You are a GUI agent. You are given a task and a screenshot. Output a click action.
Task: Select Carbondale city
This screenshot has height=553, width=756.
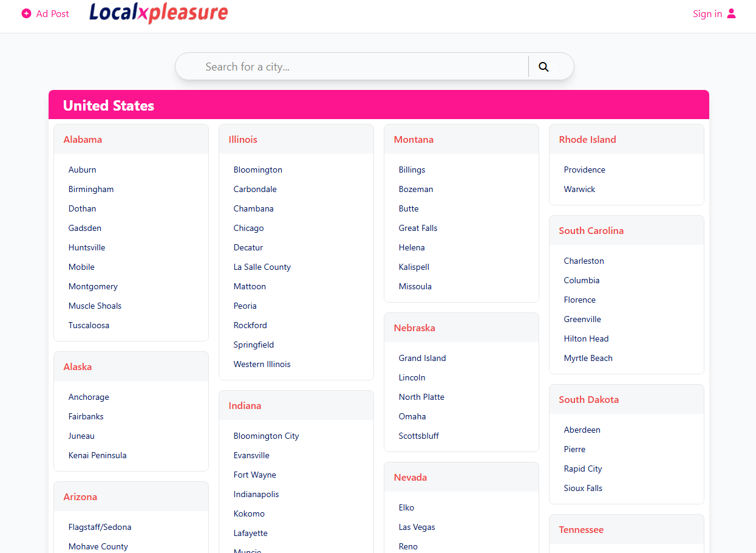point(255,189)
